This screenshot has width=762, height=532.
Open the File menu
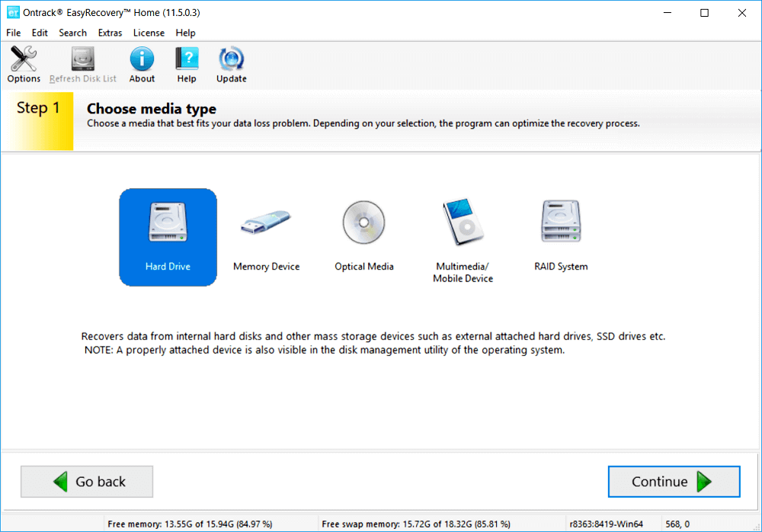click(x=13, y=33)
